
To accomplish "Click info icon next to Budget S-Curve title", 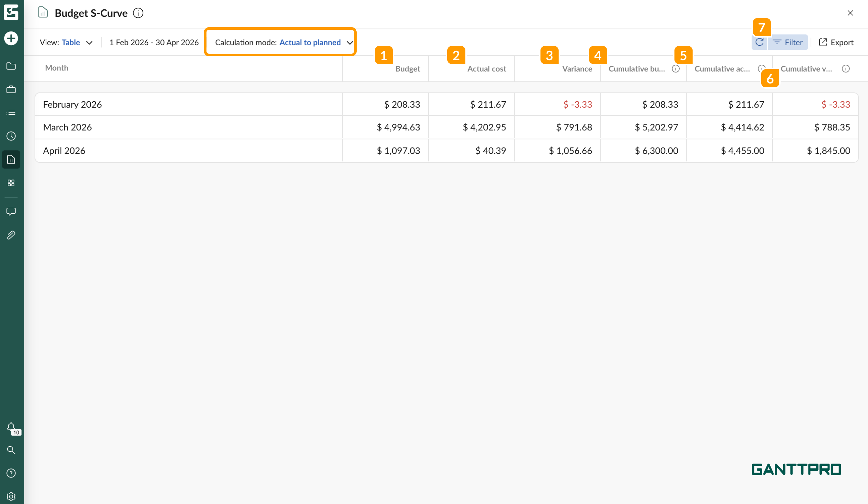I will pos(138,13).
